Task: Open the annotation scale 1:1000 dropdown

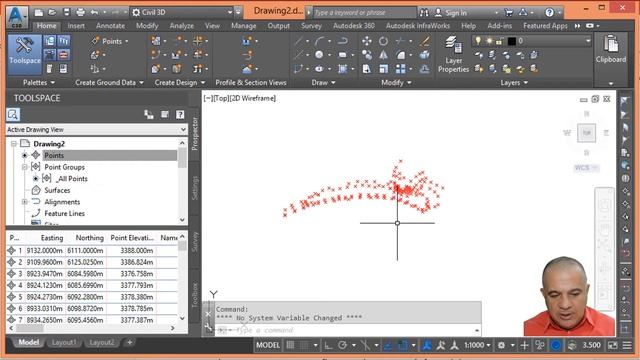Action: (x=477, y=345)
